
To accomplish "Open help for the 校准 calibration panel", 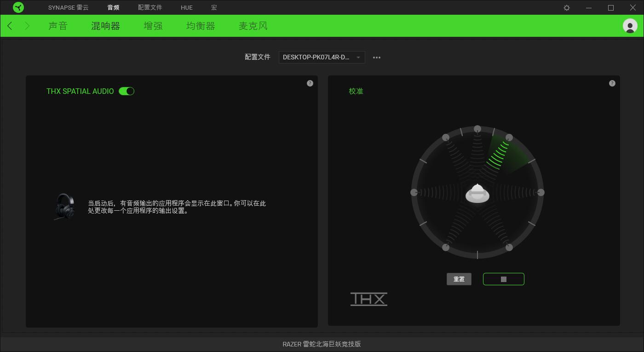I will pyautogui.click(x=612, y=83).
